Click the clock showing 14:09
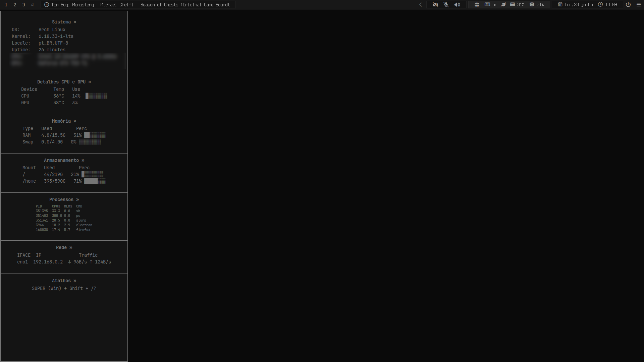Viewport: 644px width, 362px height. point(607,5)
